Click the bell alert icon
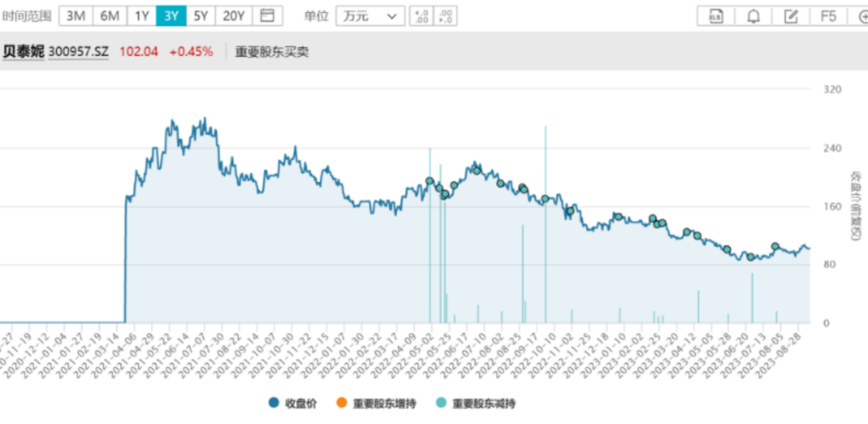 [x=753, y=15]
